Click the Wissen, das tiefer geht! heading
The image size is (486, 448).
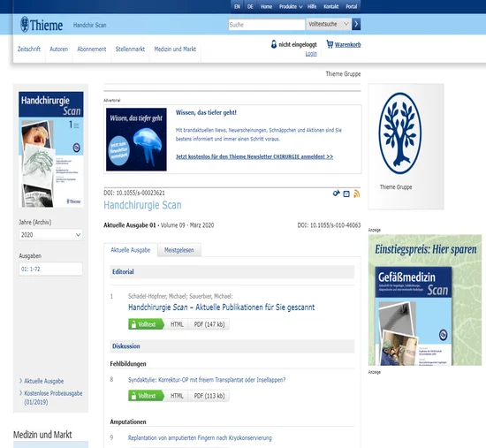[x=206, y=112]
